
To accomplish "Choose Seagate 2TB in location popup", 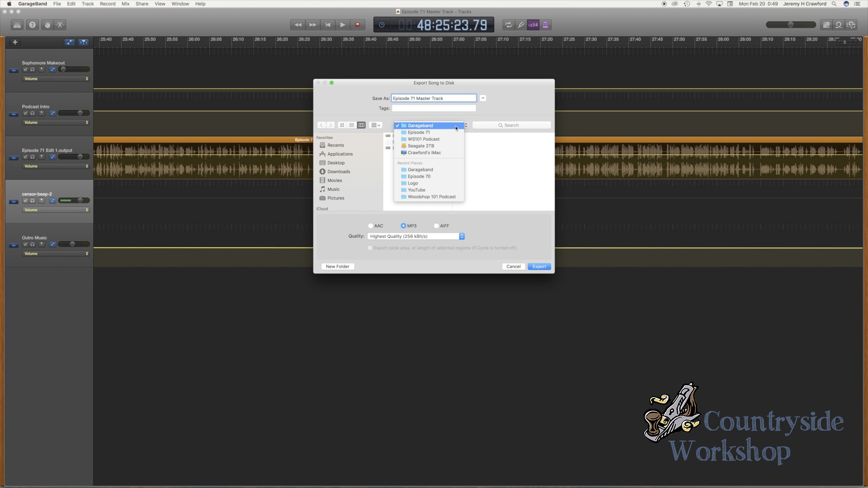I will 429,146.
